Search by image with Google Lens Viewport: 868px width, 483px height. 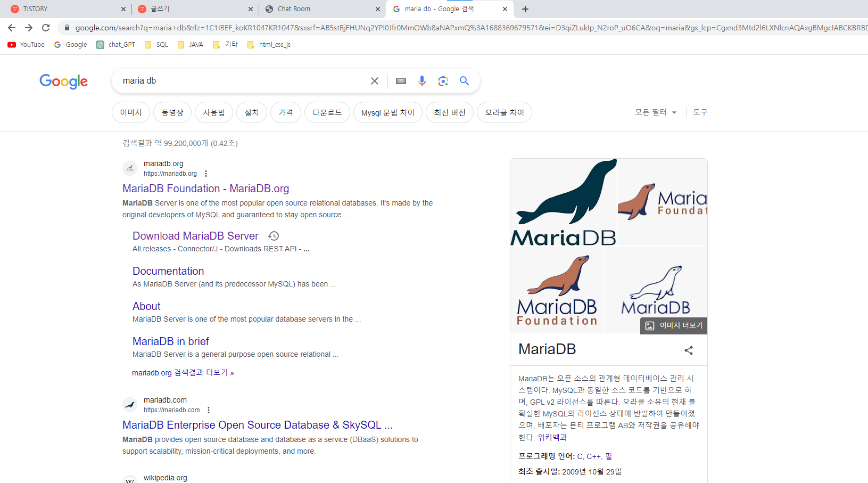coord(443,81)
